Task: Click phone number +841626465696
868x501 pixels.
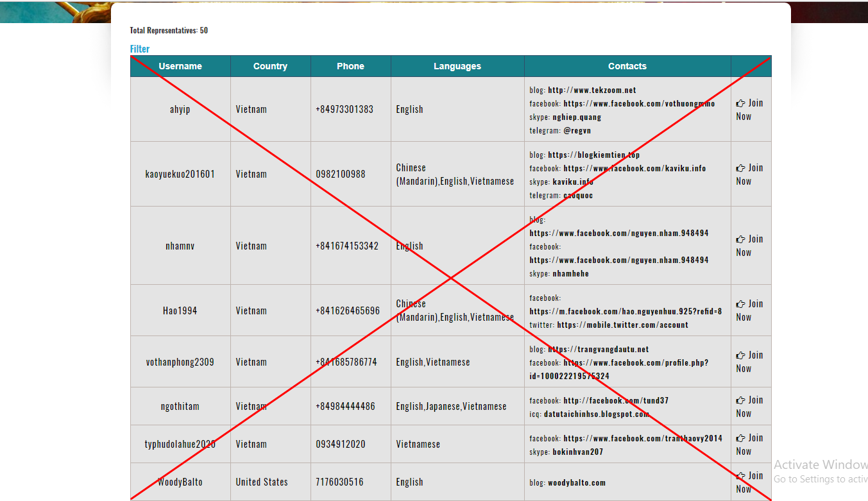Action: click(x=348, y=311)
